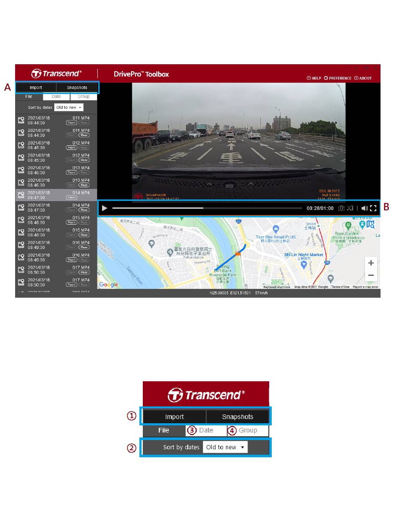Select the Date tab in the enlarged close-up
This screenshot has height=532, width=399.
[206, 430]
